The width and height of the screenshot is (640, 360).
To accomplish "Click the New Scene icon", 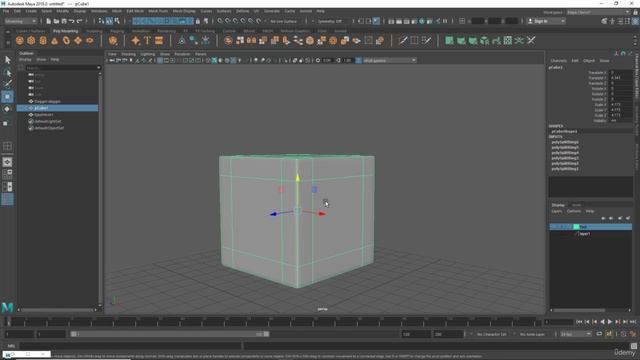I will [48, 21].
